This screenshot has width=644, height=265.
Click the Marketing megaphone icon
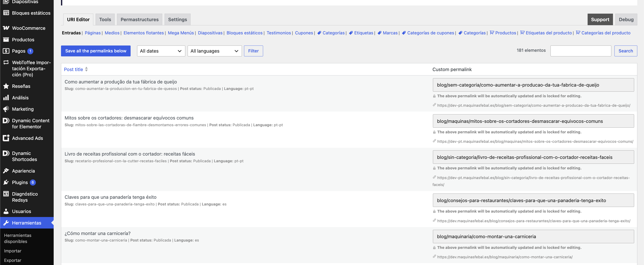point(6,109)
